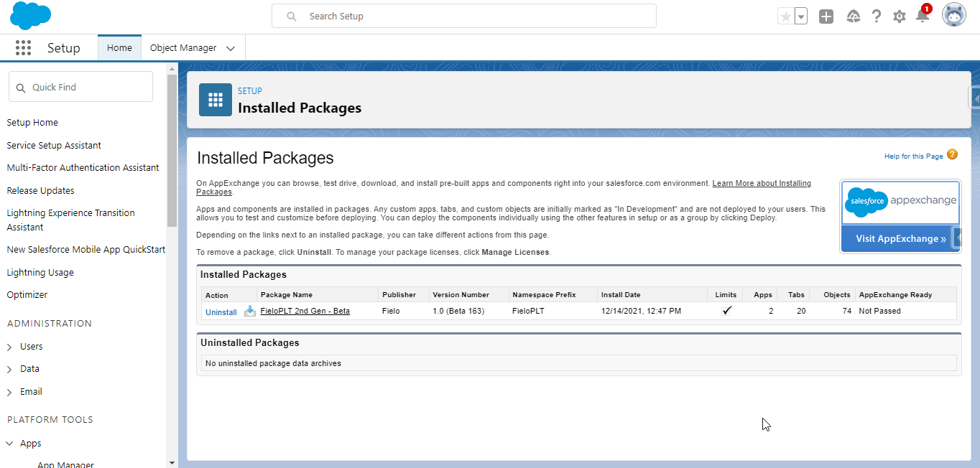Click the '1.0 (Beta 163)' version cell
The image size is (980, 468).
click(x=458, y=311)
